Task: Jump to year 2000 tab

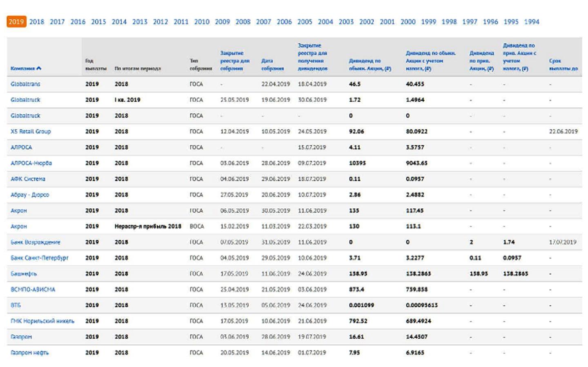Action: point(408,22)
